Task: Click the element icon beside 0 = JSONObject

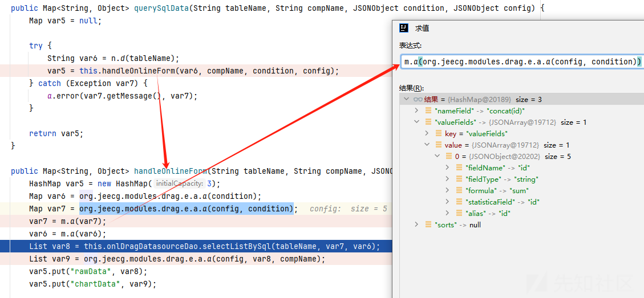Action: click(x=448, y=156)
